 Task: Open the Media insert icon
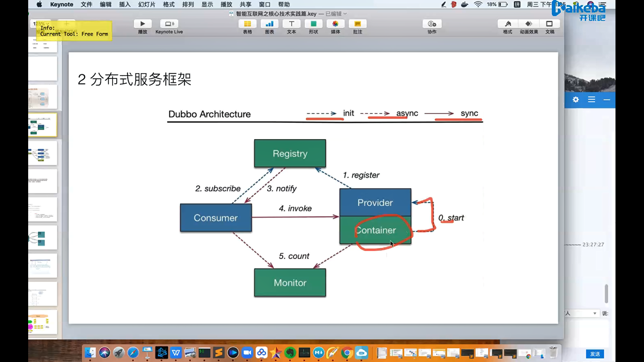click(335, 24)
